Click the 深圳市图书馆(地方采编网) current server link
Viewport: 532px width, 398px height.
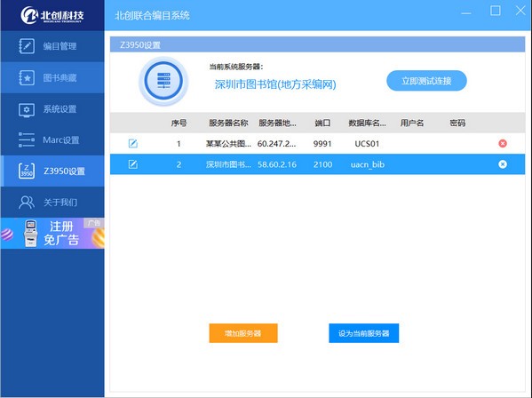pos(275,84)
